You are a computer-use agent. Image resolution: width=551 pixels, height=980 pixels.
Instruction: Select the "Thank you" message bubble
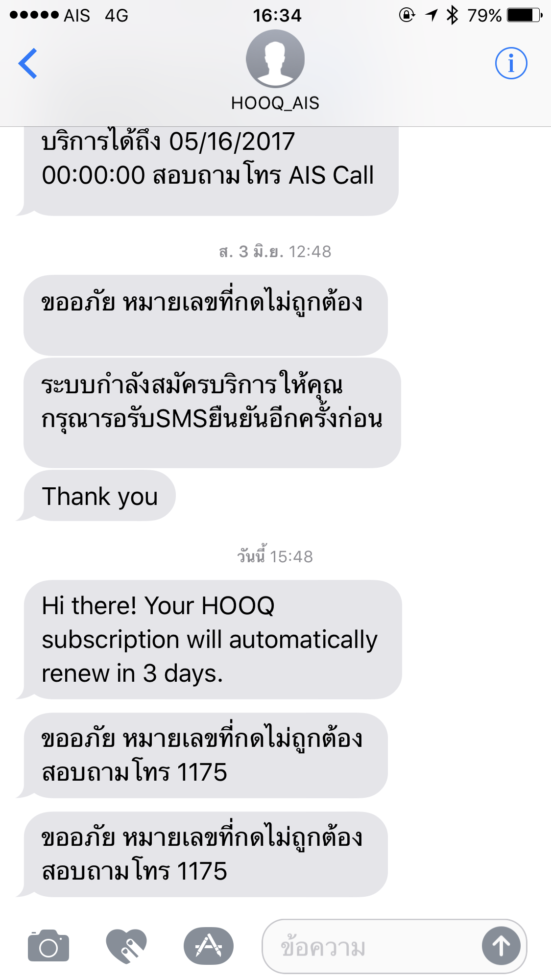[99, 496]
